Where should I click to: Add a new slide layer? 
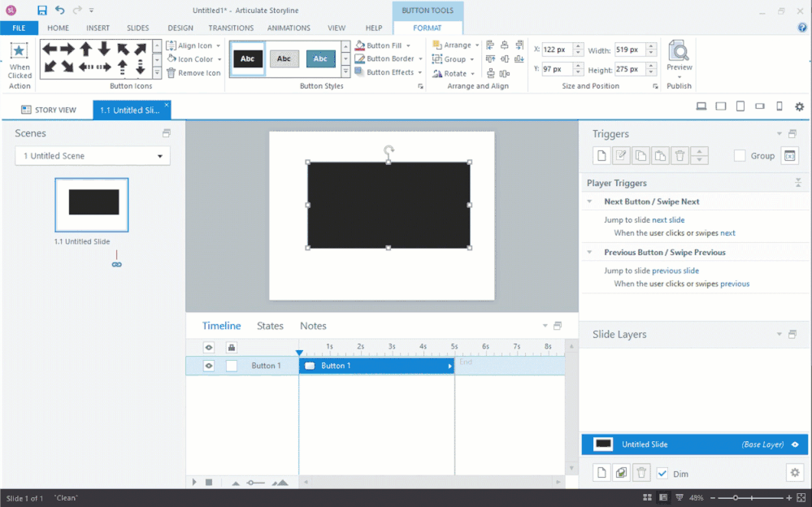click(x=601, y=473)
